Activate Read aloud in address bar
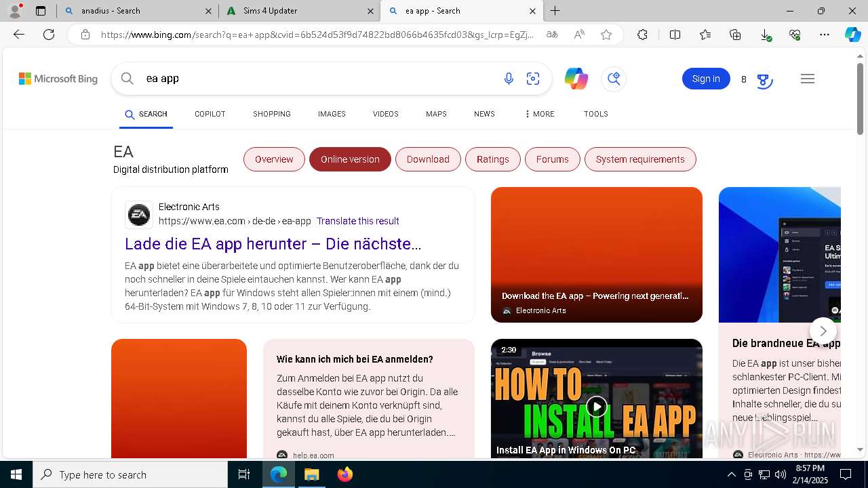The height and width of the screenshot is (488, 868). click(579, 35)
